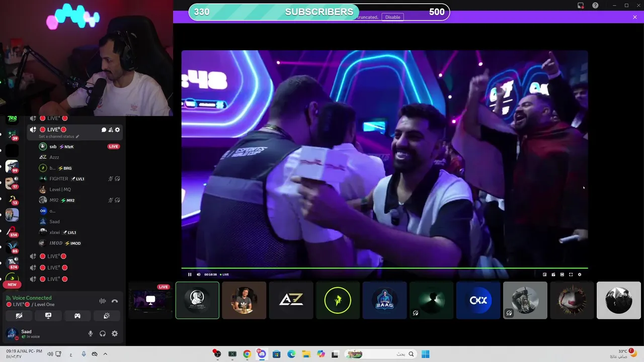
Task: Click the red LIVE badge beside sxb
Action: coord(114,147)
